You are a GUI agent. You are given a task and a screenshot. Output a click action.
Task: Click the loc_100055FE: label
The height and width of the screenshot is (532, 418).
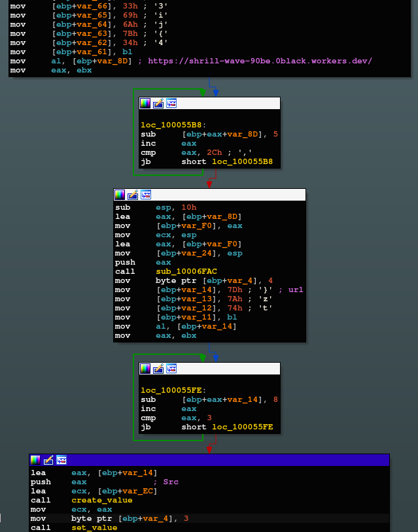[173, 390]
